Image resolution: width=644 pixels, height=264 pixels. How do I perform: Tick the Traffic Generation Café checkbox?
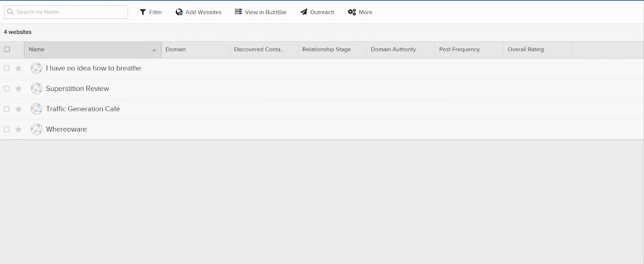(7, 109)
